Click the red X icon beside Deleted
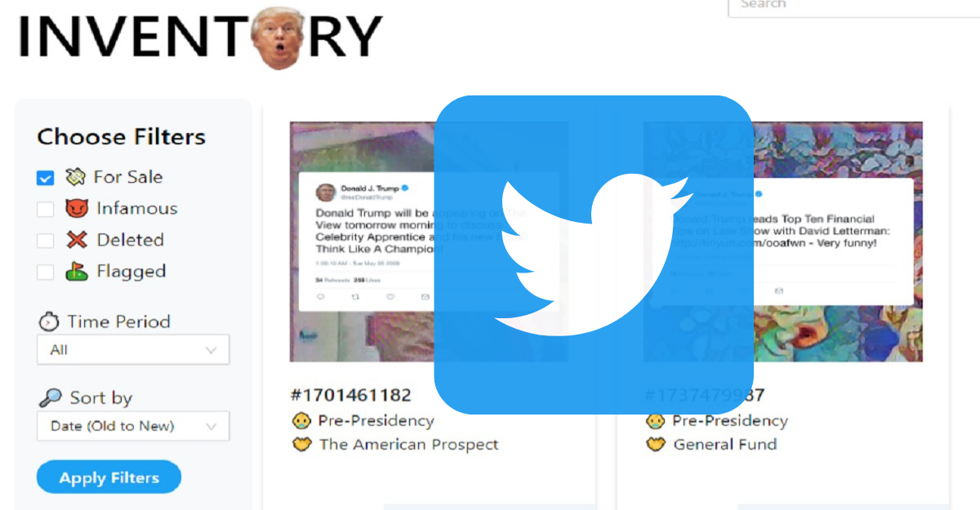Viewport: 980px width, 510px height. [x=77, y=240]
